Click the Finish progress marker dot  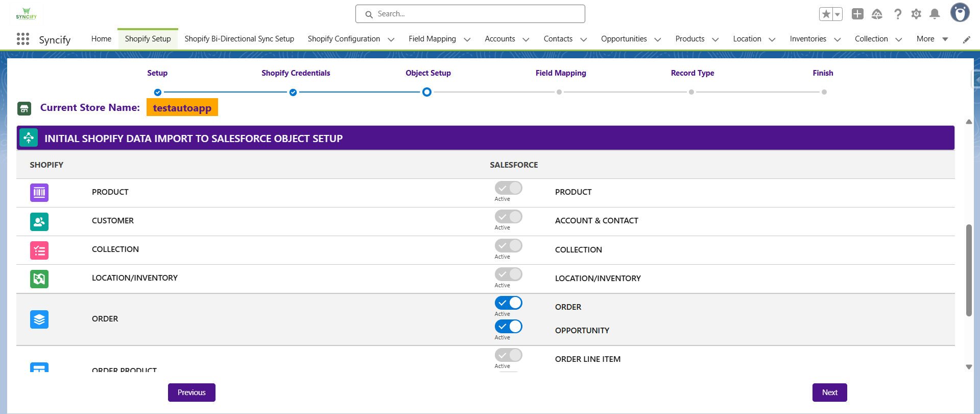click(824, 92)
